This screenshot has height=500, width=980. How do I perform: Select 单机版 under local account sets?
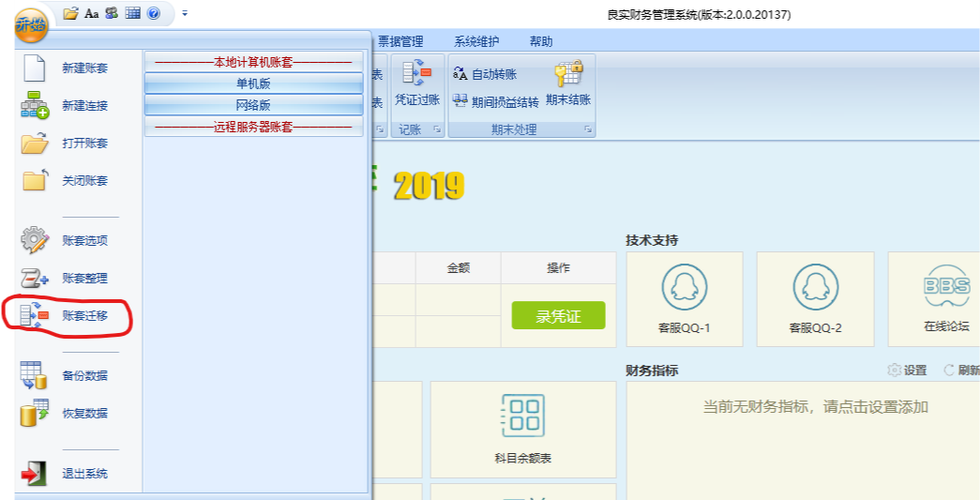coord(253,84)
